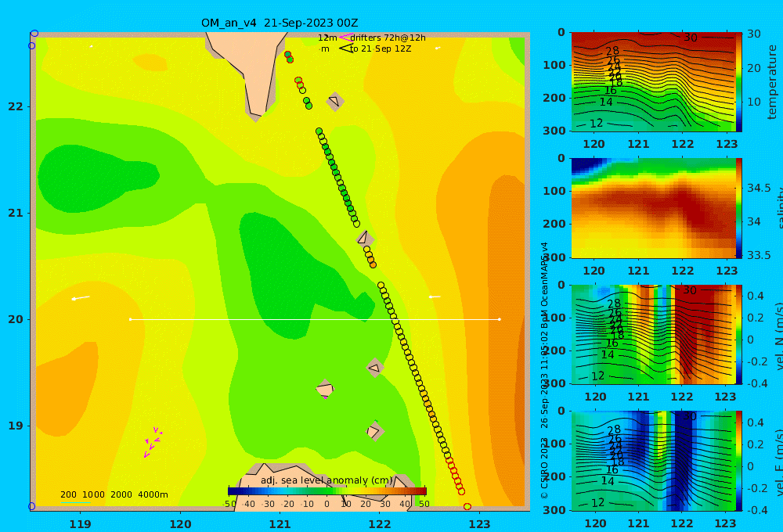Click the island marker near 20.75N 121.8E

(x=365, y=238)
